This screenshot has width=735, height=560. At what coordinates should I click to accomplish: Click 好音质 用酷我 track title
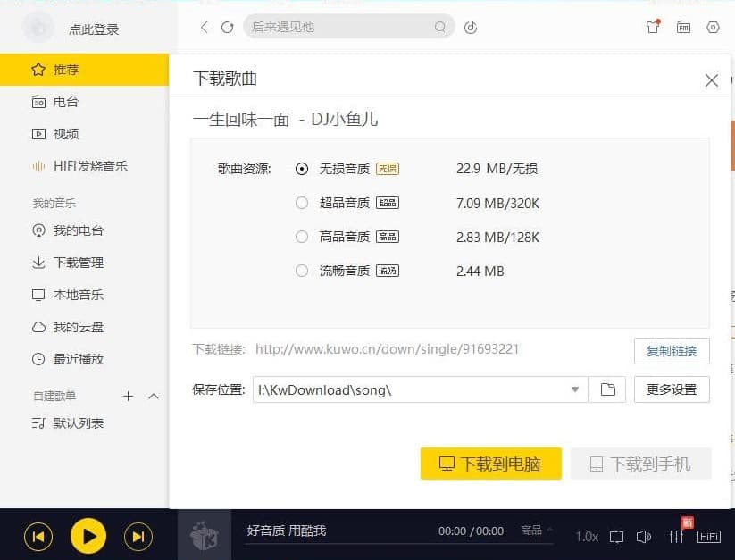click(287, 531)
